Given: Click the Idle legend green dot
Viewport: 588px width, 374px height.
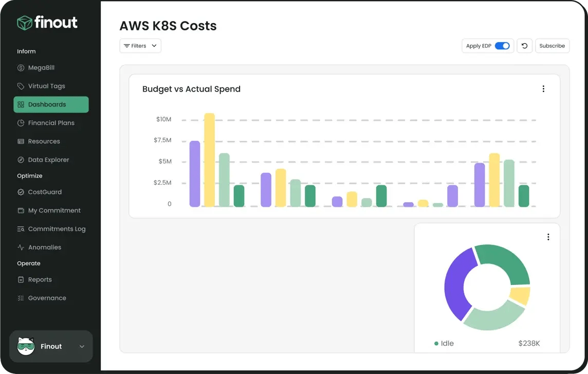Looking at the screenshot, I should point(436,344).
